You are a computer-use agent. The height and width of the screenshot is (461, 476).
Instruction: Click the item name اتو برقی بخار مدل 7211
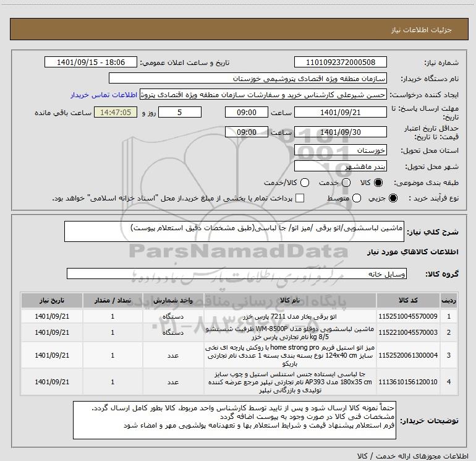[290, 316]
